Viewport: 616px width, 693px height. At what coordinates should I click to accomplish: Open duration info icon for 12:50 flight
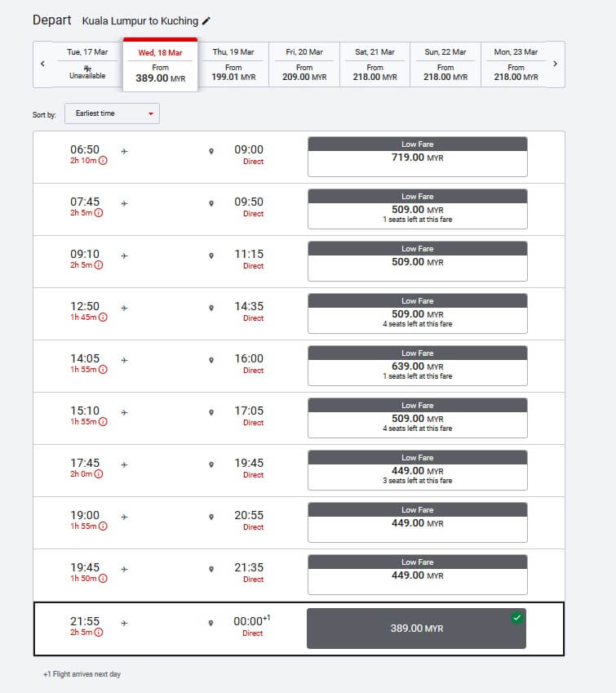103,317
